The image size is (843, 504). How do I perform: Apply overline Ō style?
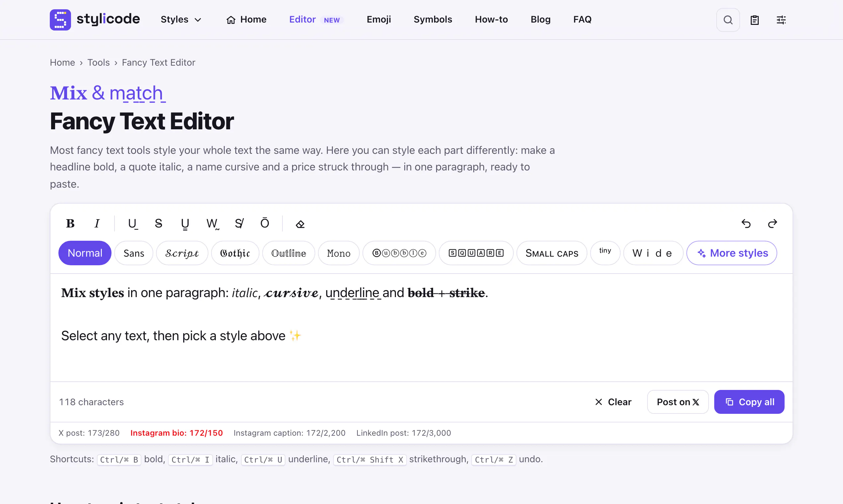(265, 223)
